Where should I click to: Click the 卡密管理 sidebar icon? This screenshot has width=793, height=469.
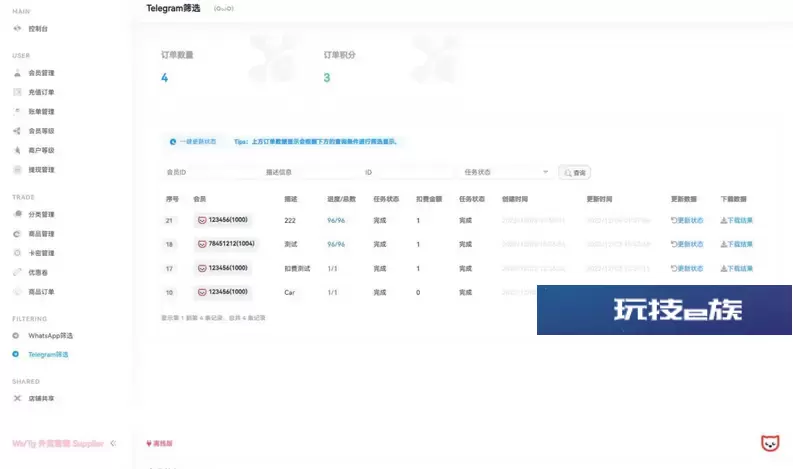coord(17,253)
